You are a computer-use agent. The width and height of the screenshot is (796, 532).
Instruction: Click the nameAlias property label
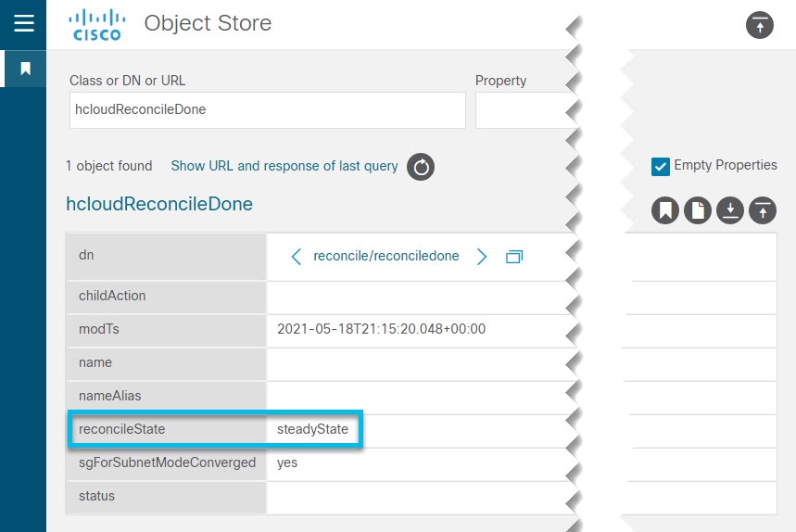pos(109,396)
